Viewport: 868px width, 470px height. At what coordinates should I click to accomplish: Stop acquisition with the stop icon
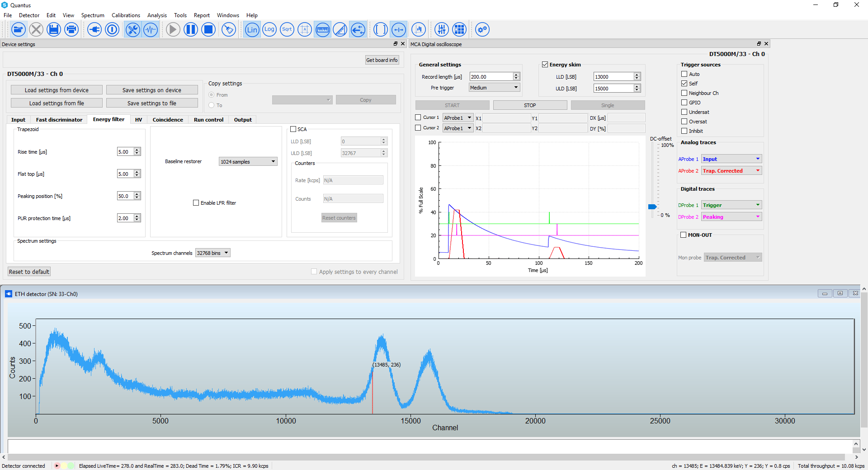pos(208,30)
